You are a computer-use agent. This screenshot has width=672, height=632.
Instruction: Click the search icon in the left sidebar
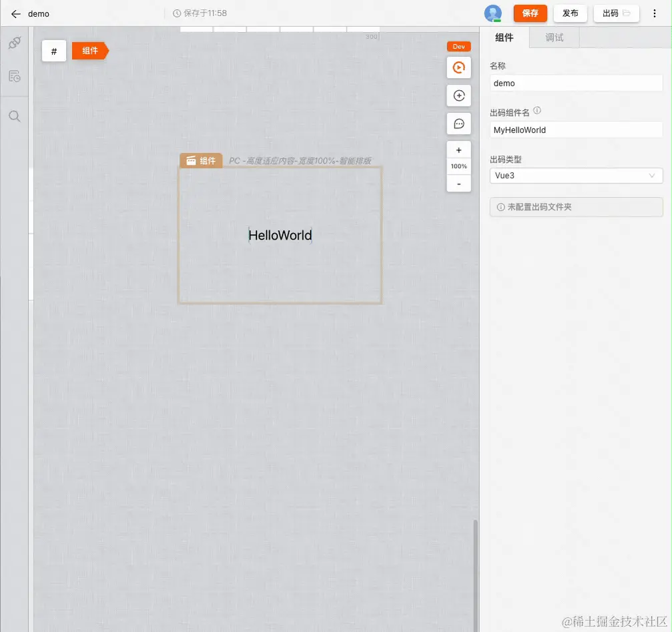point(14,115)
